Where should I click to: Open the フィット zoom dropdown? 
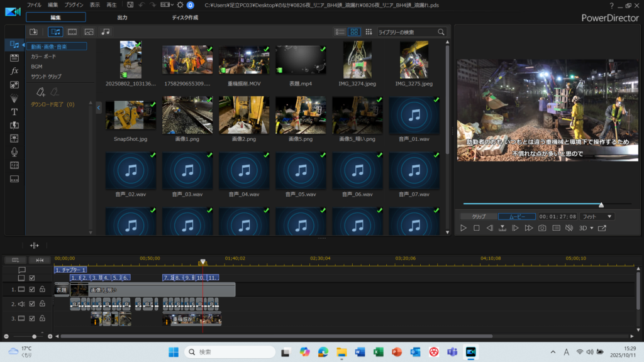tap(596, 216)
